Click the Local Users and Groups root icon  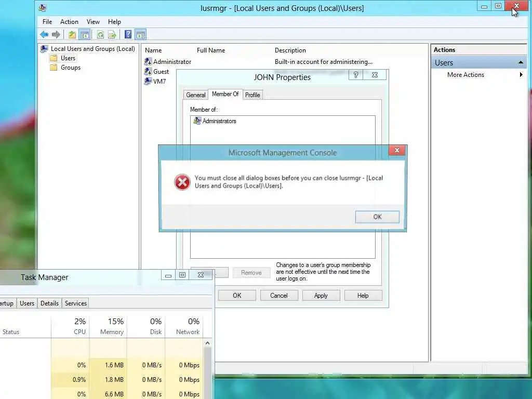click(x=44, y=49)
